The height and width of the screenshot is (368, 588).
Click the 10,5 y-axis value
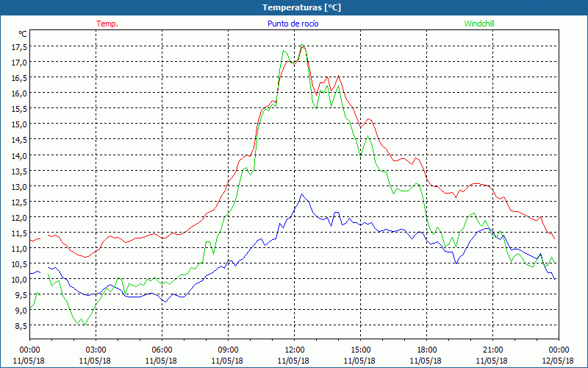pos(20,264)
